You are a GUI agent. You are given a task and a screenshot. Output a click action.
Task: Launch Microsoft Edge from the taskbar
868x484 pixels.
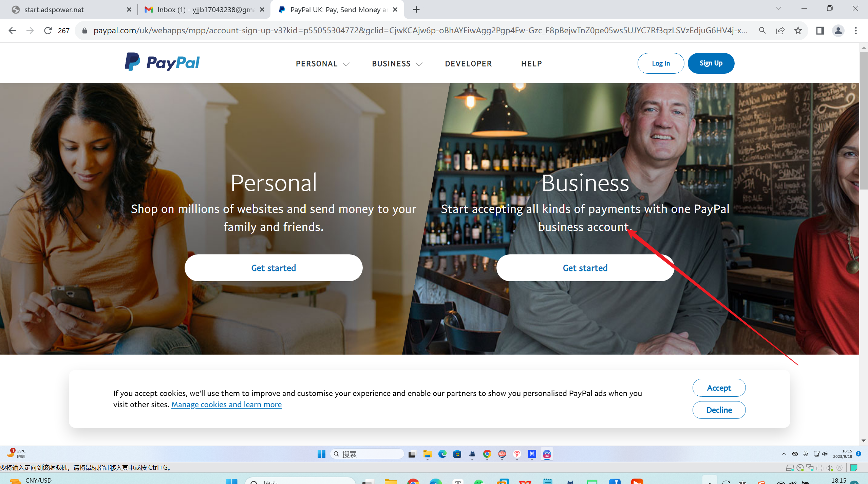442,454
